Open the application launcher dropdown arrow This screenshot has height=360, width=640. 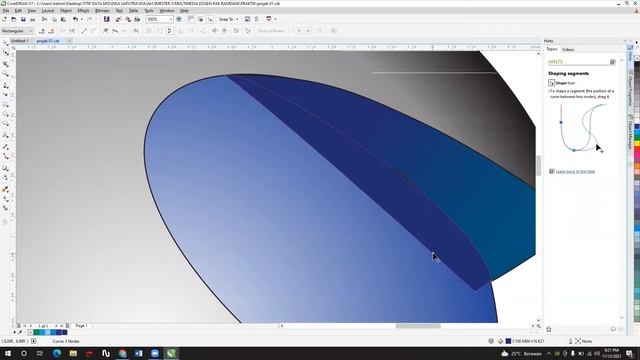tap(275, 19)
